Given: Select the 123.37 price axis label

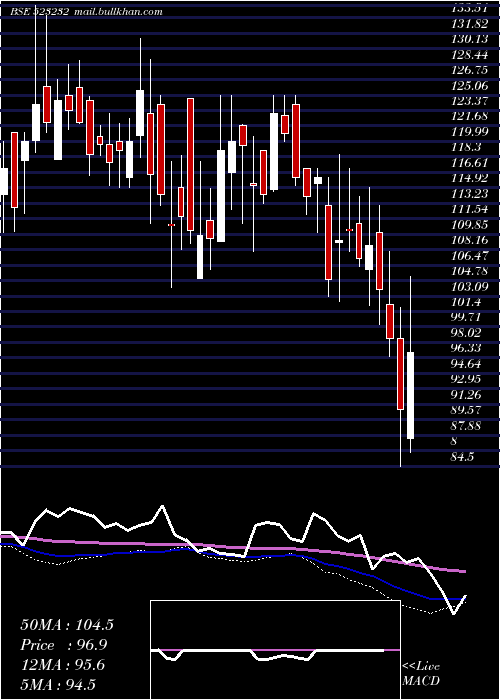Looking at the screenshot, I should tap(469, 101).
